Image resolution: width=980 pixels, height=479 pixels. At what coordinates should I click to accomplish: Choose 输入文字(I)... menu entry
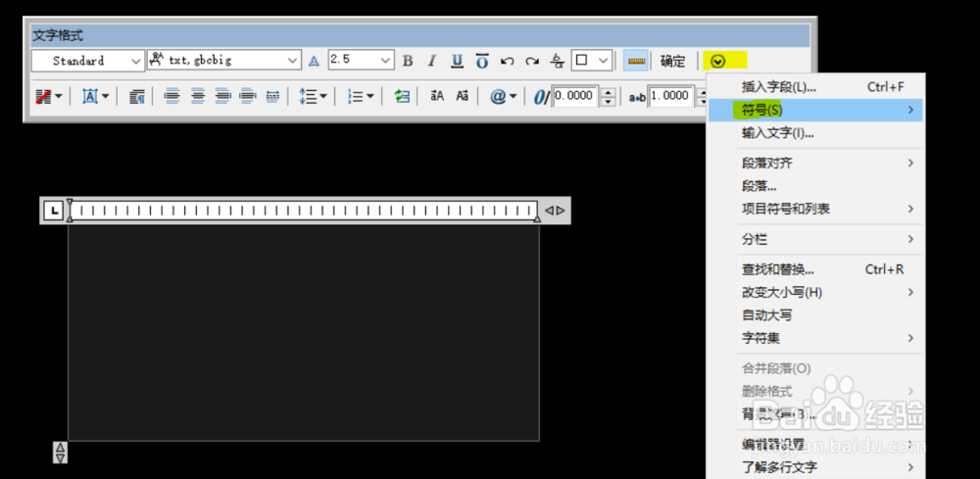815,133
